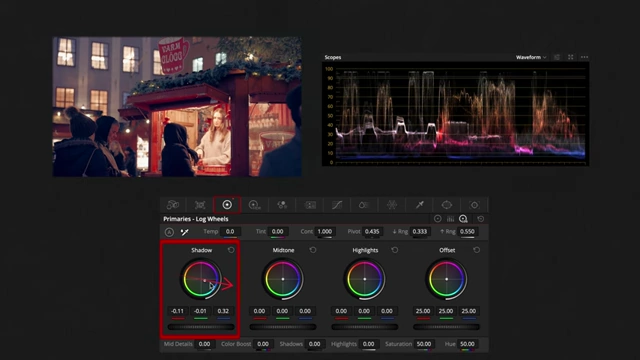Click the Offset master level slider
640x360 pixels.
point(447,327)
